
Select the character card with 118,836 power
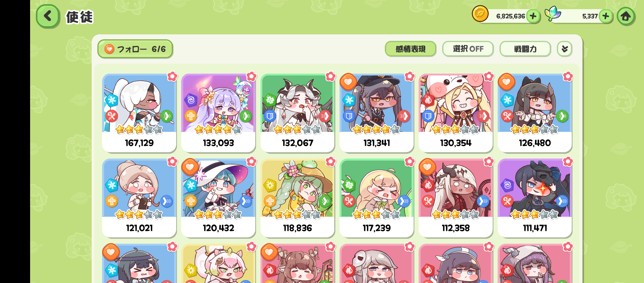[297, 198]
